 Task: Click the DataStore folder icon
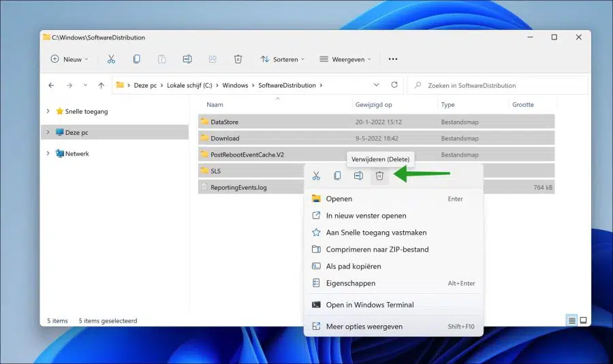tap(204, 122)
